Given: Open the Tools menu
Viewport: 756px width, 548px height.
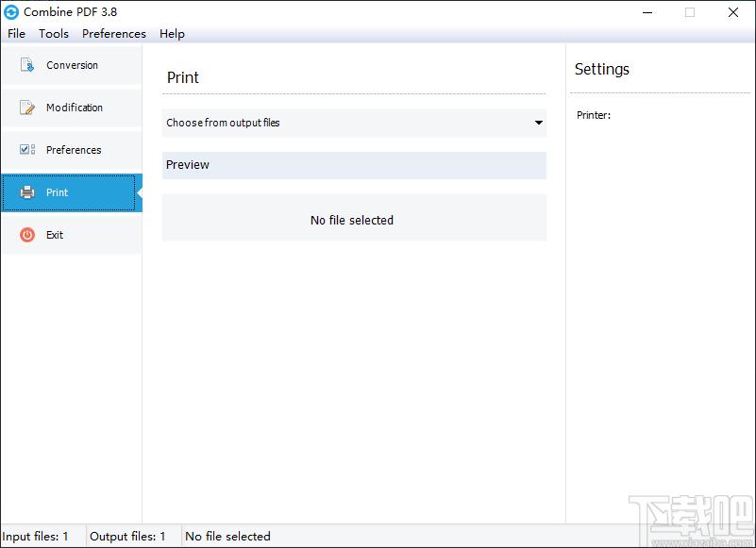Looking at the screenshot, I should tap(54, 34).
